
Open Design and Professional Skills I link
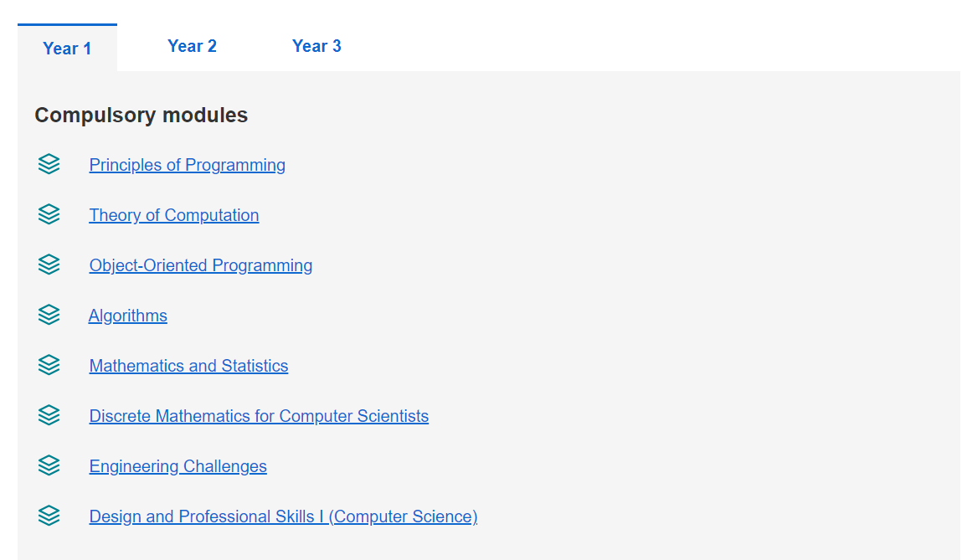pos(283,516)
